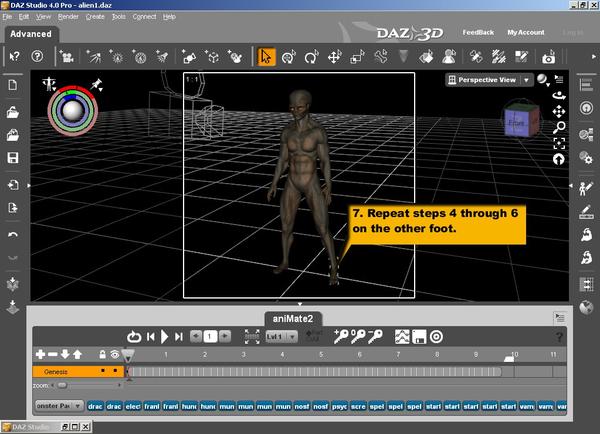Click the render camera icon
The height and width of the screenshot is (434, 600).
pos(548,57)
